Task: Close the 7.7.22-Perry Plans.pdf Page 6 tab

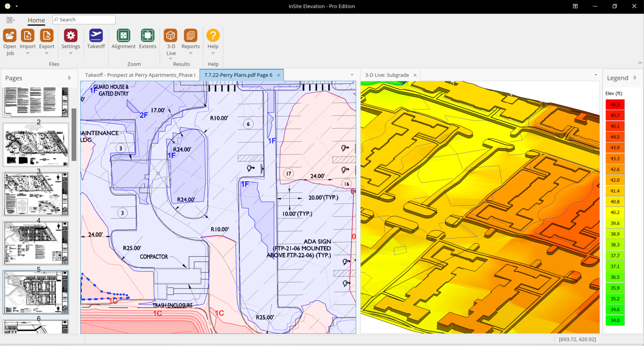Action: 278,75
